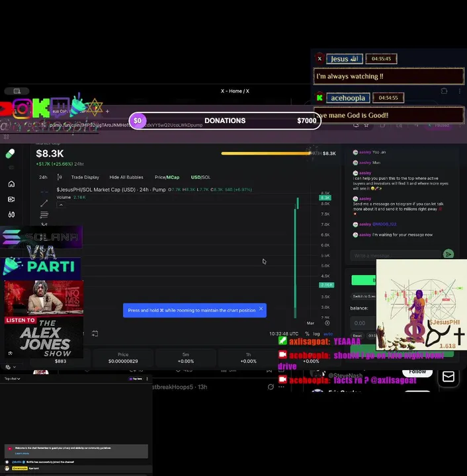Toggle auto scale on chart
Image resolution: width=467 pixels, height=476 pixels.
click(328, 334)
